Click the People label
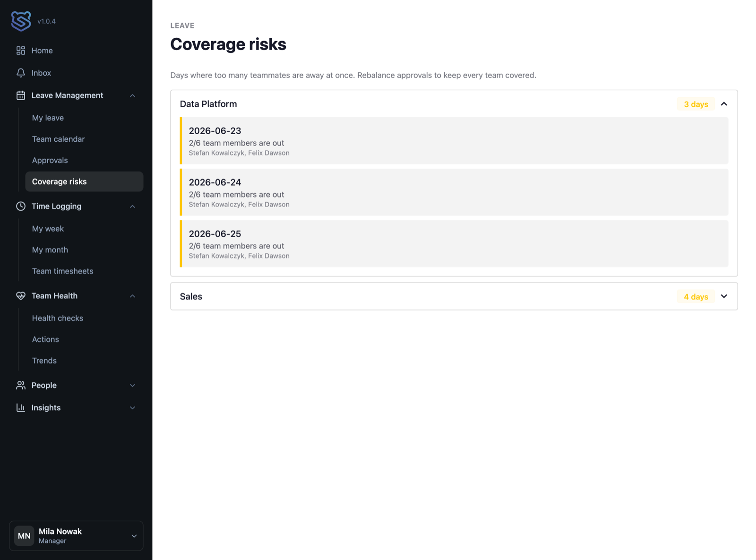Screen dimensions: 756x560 44,385
